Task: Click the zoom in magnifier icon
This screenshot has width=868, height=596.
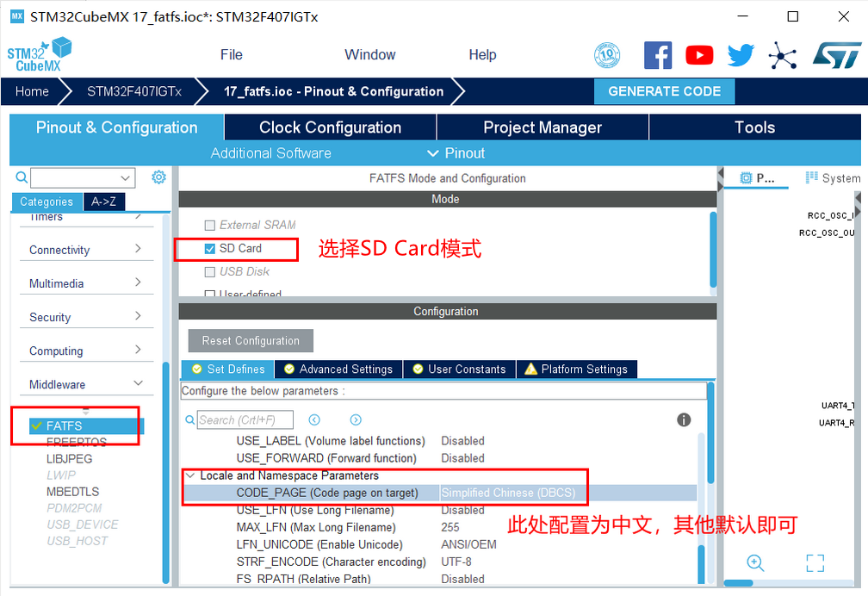Action: (x=755, y=563)
